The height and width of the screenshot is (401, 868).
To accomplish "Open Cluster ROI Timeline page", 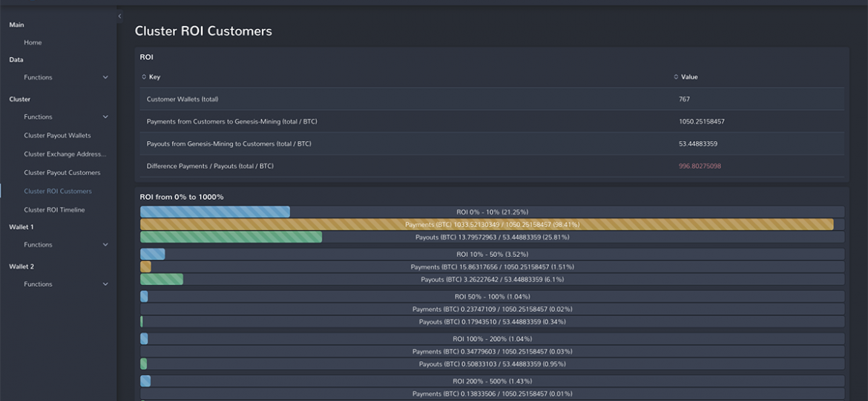I will 54,210.
